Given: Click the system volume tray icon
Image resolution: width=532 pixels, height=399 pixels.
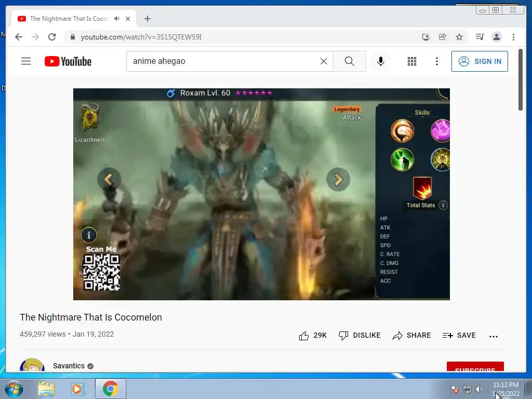Looking at the screenshot, I should (x=480, y=389).
